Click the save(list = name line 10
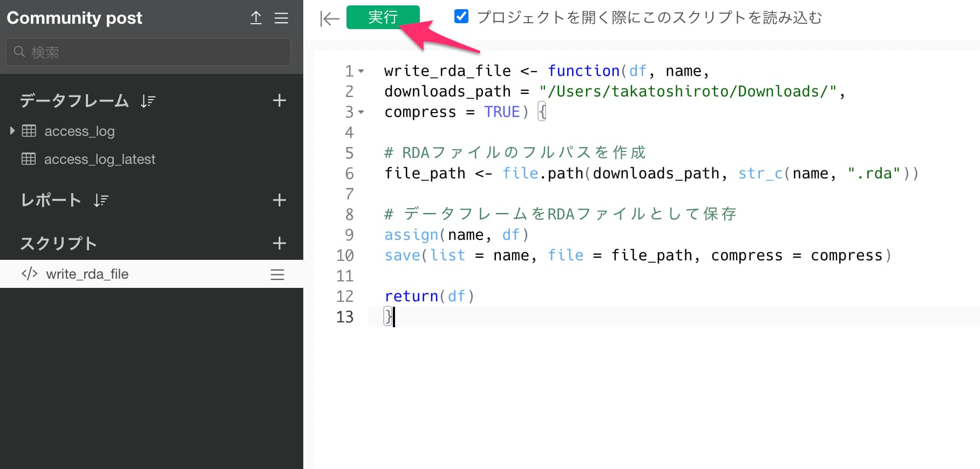Viewport: 980px width, 469px height. point(638,255)
